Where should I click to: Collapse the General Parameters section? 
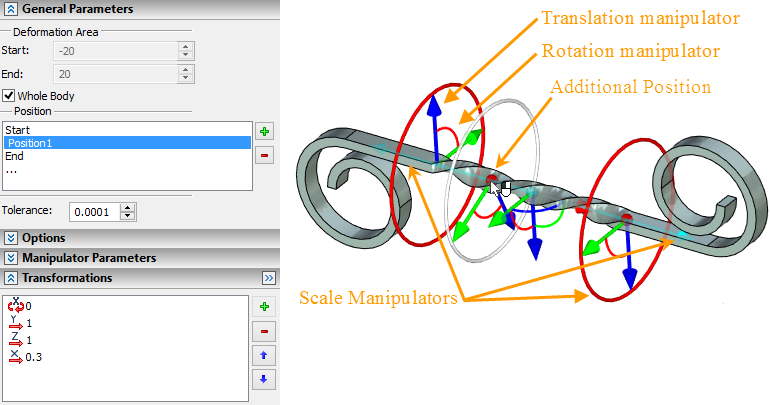[x=11, y=9]
